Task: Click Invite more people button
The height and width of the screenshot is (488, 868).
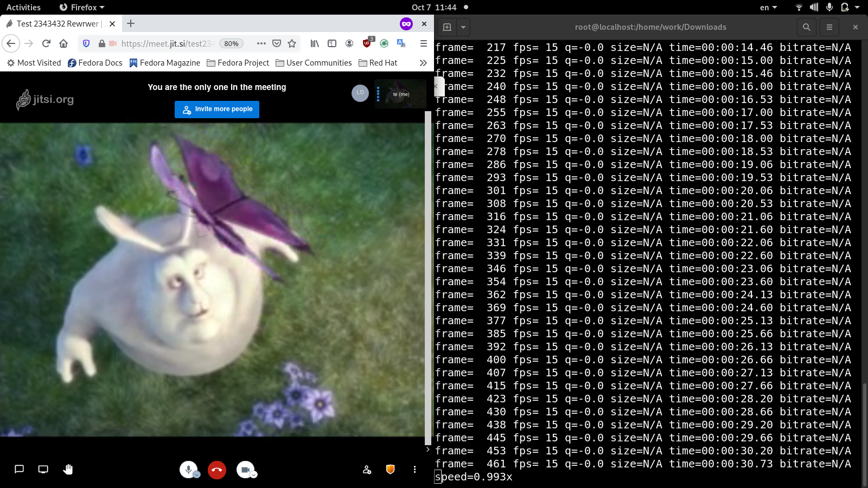Action: pos(217,109)
